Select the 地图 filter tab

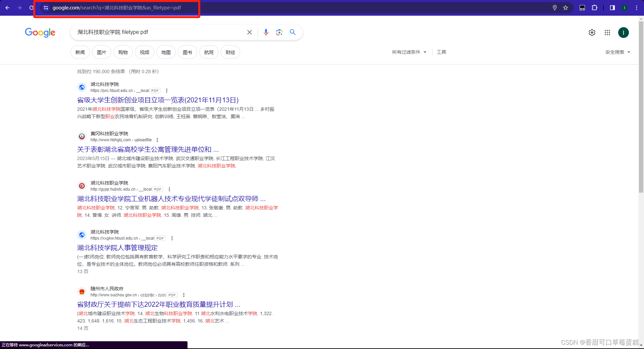[166, 52]
